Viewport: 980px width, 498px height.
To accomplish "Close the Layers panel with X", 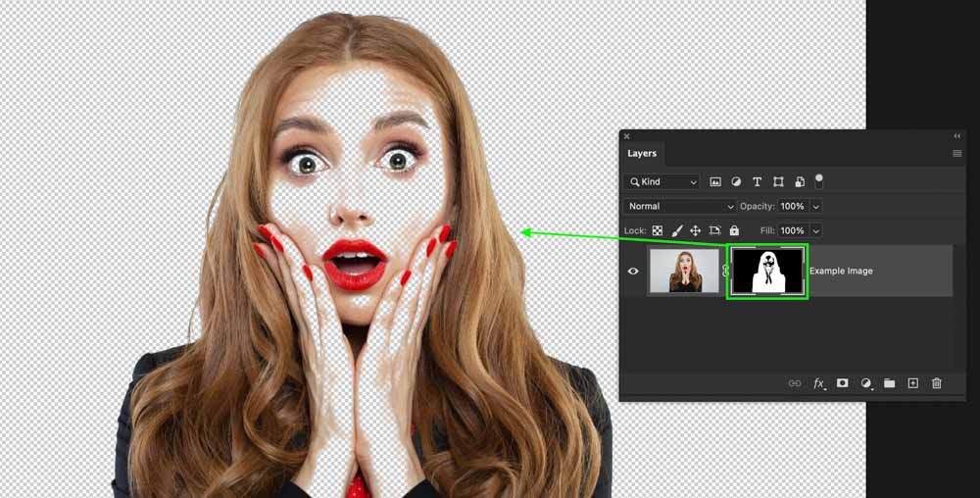I will click(x=627, y=136).
